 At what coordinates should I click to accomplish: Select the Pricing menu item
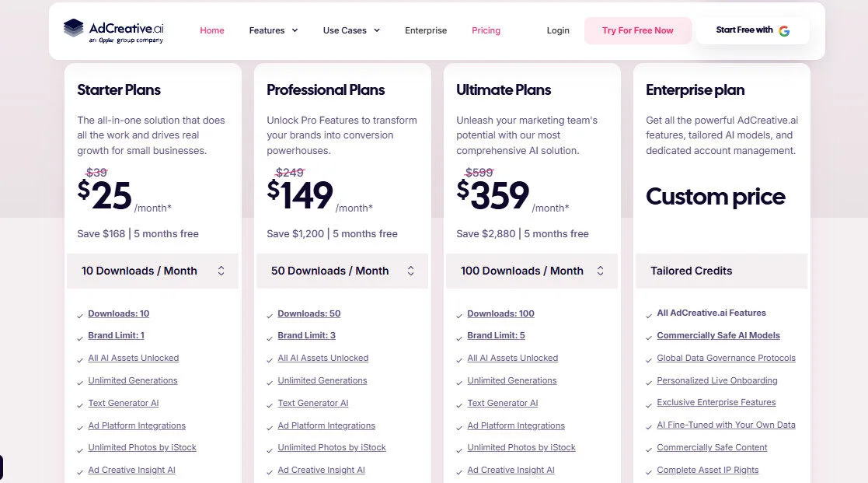coord(486,30)
